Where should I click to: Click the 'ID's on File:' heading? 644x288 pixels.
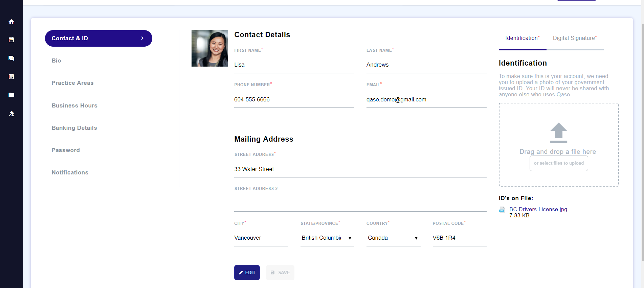point(516,198)
